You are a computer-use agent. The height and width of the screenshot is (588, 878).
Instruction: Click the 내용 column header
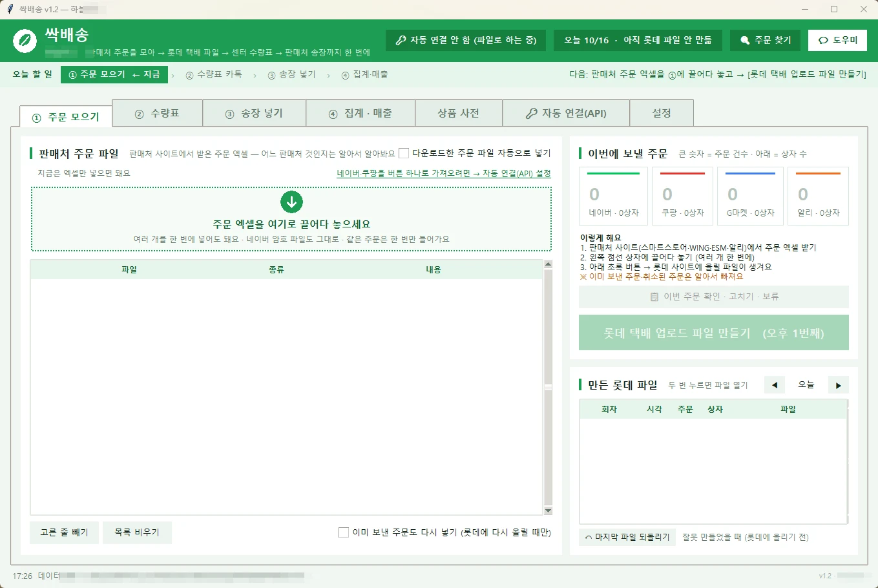(x=434, y=269)
